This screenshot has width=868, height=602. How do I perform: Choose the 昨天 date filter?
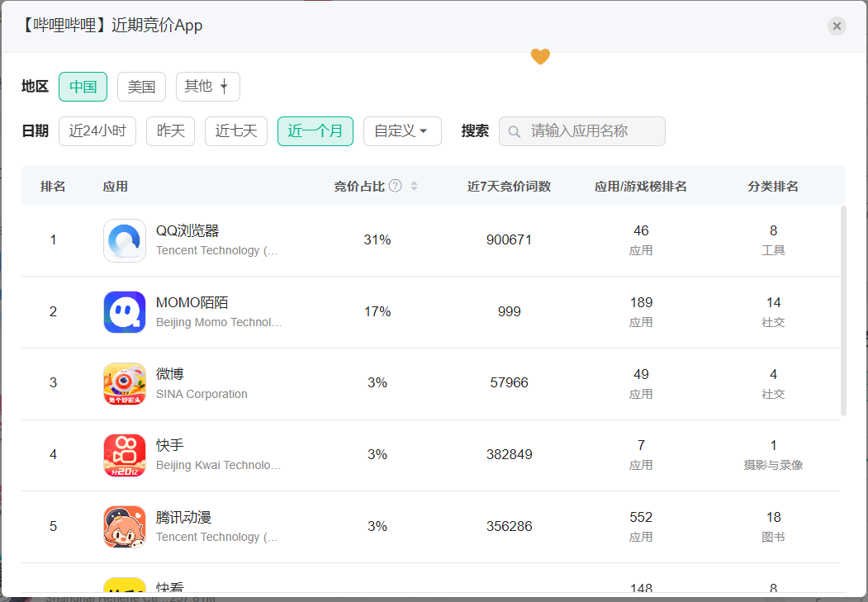pyautogui.click(x=170, y=131)
